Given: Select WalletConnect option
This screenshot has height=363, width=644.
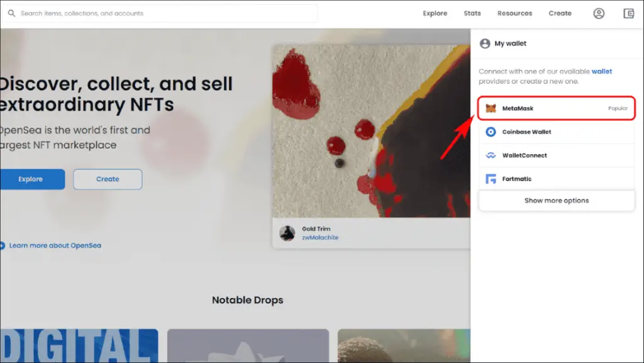Looking at the screenshot, I should pyautogui.click(x=557, y=155).
